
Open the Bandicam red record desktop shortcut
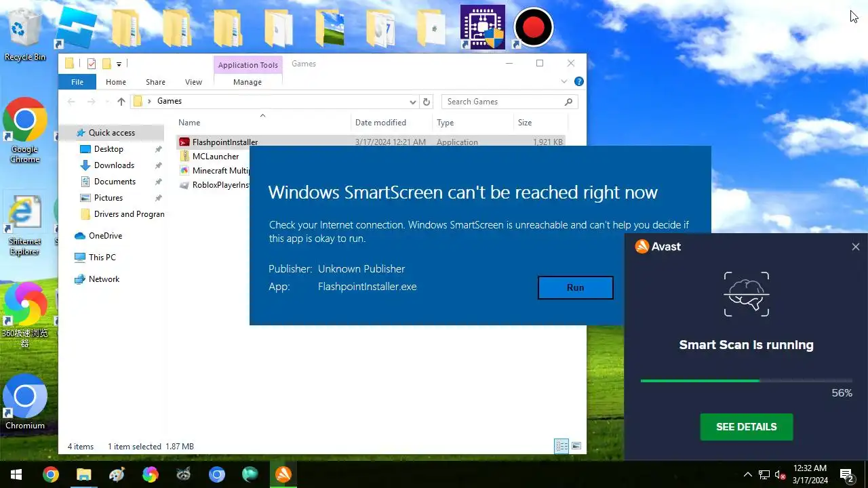pyautogui.click(x=534, y=27)
